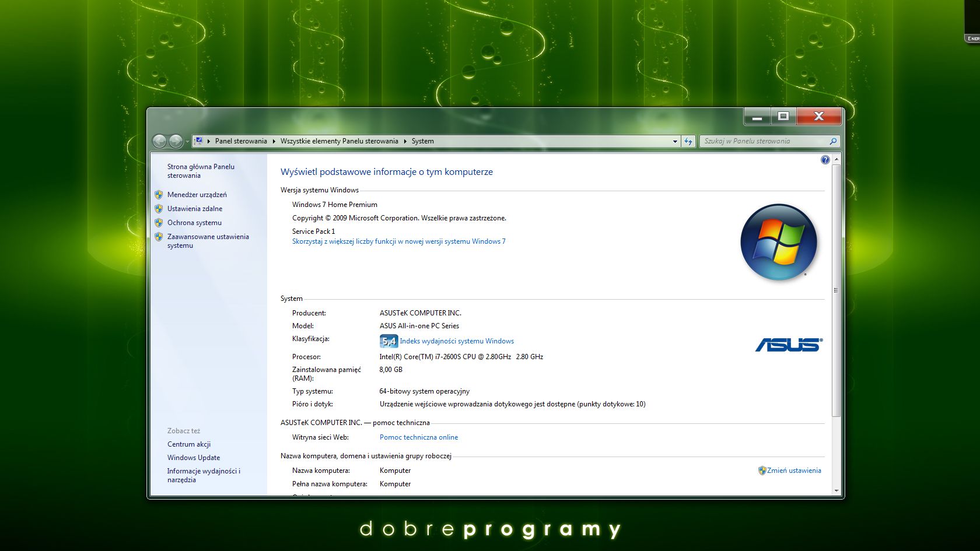The width and height of the screenshot is (980, 551).
Task: Click the System breadcrumb segment
Action: (422, 141)
